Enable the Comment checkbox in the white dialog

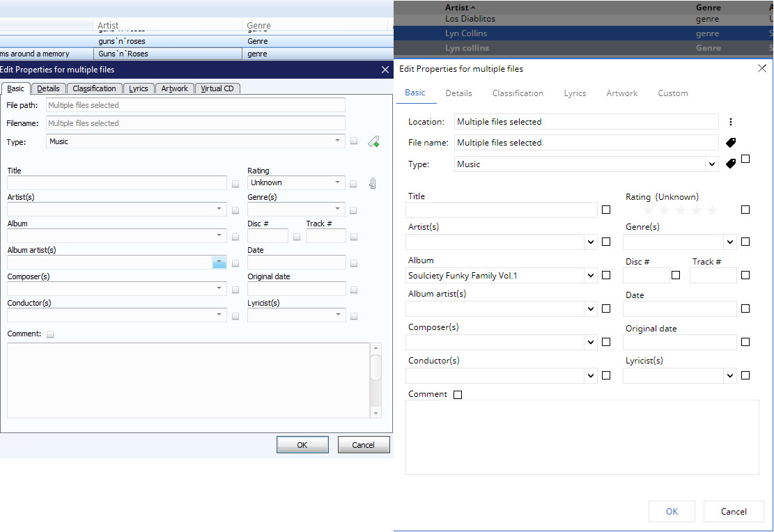pos(458,395)
